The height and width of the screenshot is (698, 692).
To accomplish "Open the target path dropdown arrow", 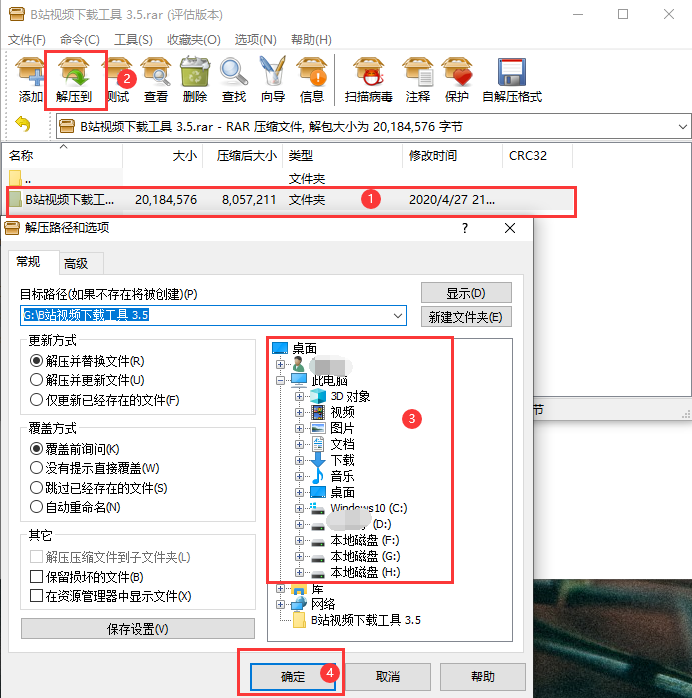I will tap(398, 316).
